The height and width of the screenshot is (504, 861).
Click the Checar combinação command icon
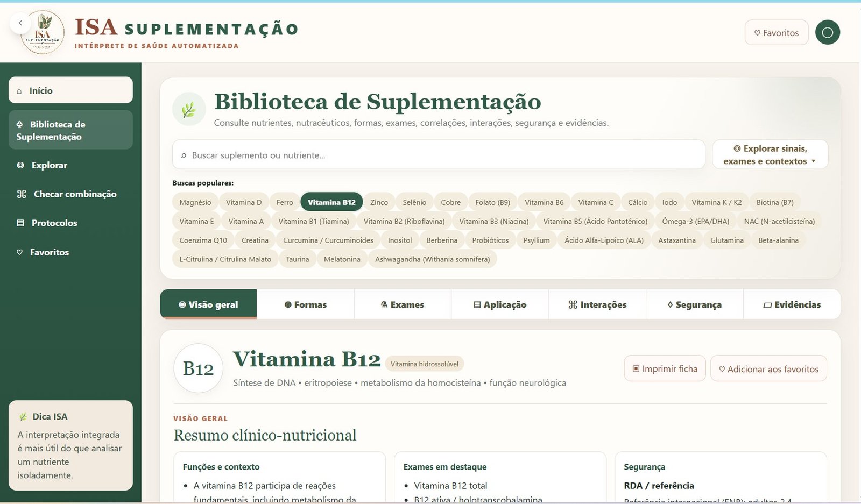(22, 194)
